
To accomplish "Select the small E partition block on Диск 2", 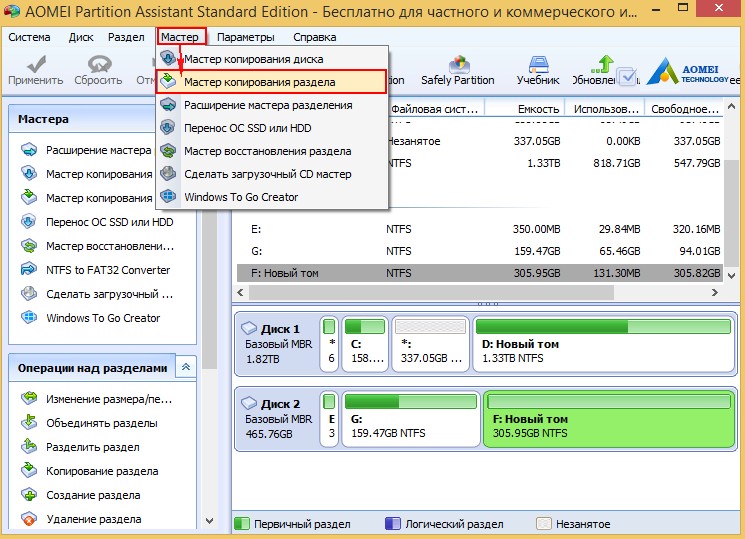I will pos(329,420).
